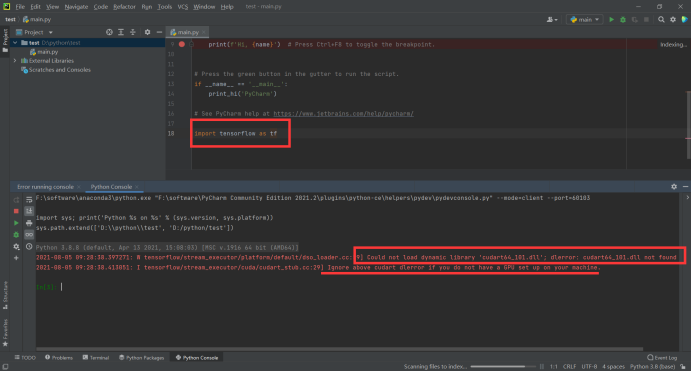The width and height of the screenshot is (692, 371).
Task: Open the VCS menu
Action: [x=183, y=7]
